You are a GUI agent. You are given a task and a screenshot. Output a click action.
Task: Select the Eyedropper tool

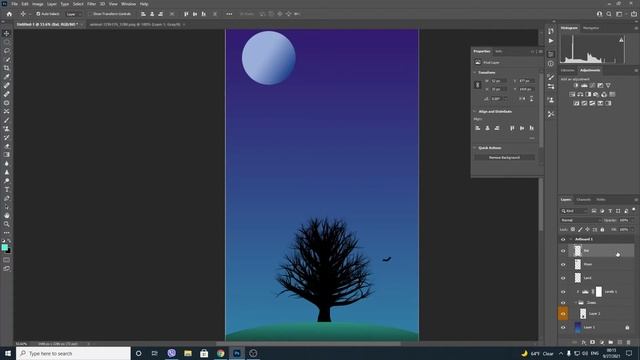point(7,77)
